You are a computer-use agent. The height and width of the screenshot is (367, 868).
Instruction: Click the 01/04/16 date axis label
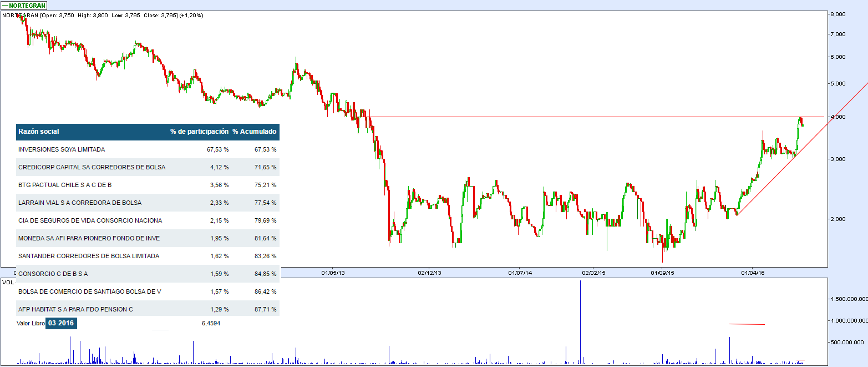(x=753, y=273)
